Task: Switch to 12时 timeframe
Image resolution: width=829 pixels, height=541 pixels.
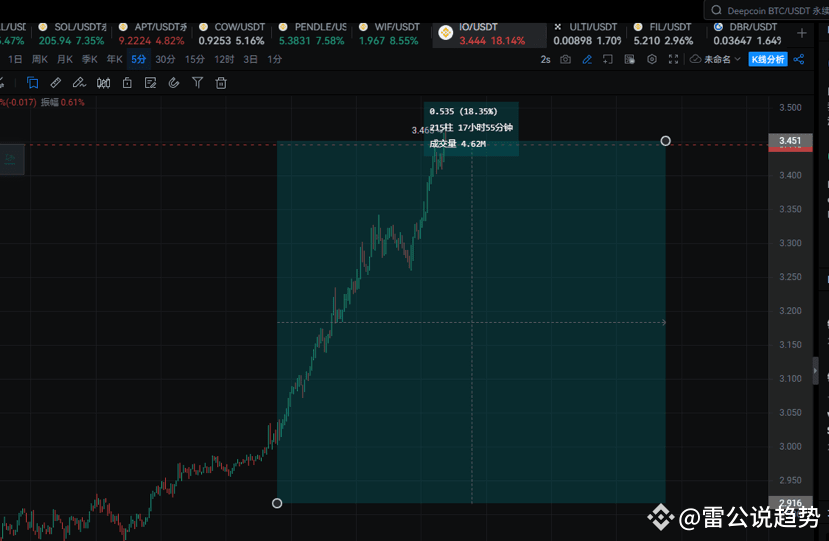Action: point(224,59)
